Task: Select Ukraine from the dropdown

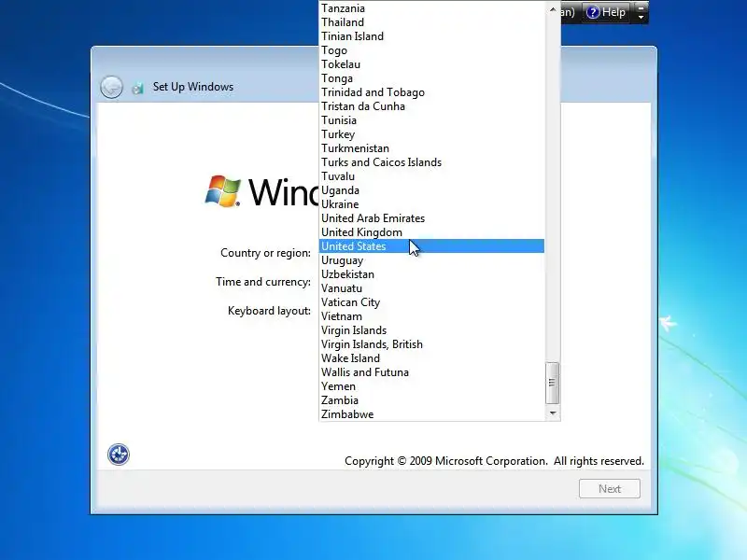Action: point(431,204)
